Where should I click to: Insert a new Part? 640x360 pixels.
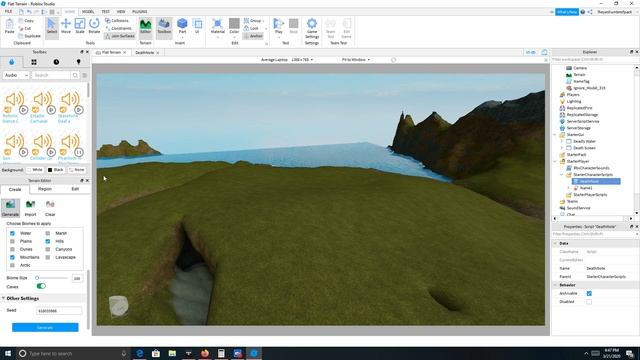click(182, 26)
